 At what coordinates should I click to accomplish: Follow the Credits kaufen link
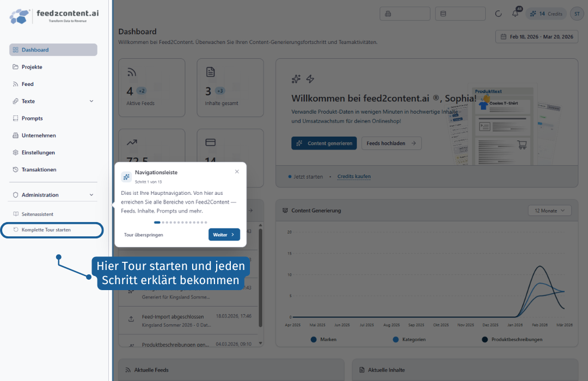pyautogui.click(x=354, y=177)
